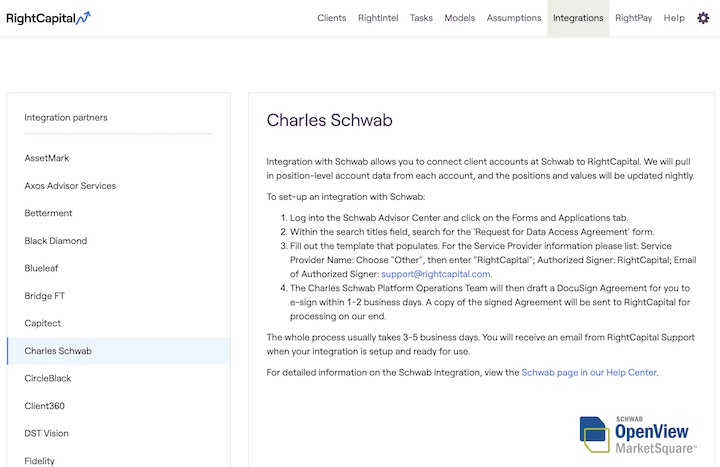This screenshot has height=467, width=720.
Task: Click the 'To set-up an integration with Schwab:' text
Action: [x=346, y=197]
